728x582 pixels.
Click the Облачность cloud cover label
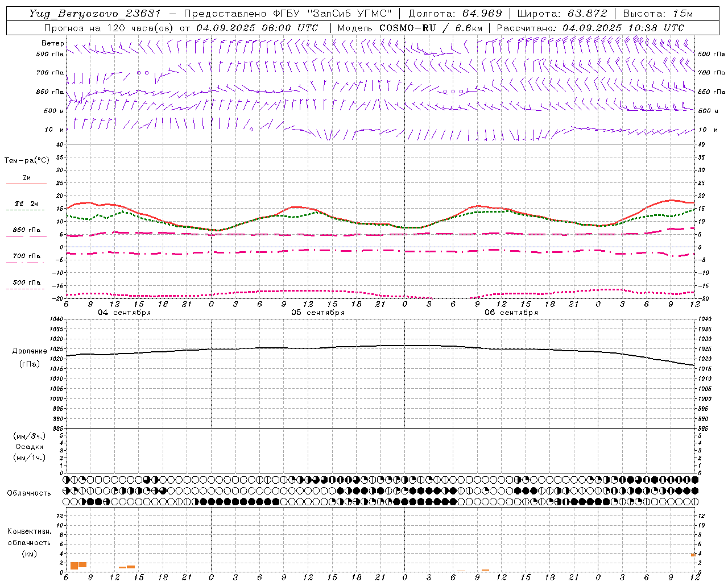29,493
